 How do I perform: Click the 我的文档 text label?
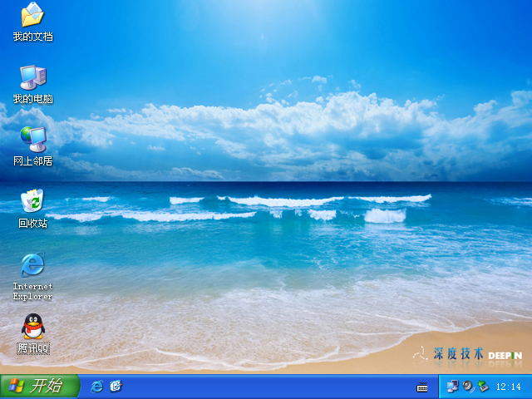pos(32,37)
